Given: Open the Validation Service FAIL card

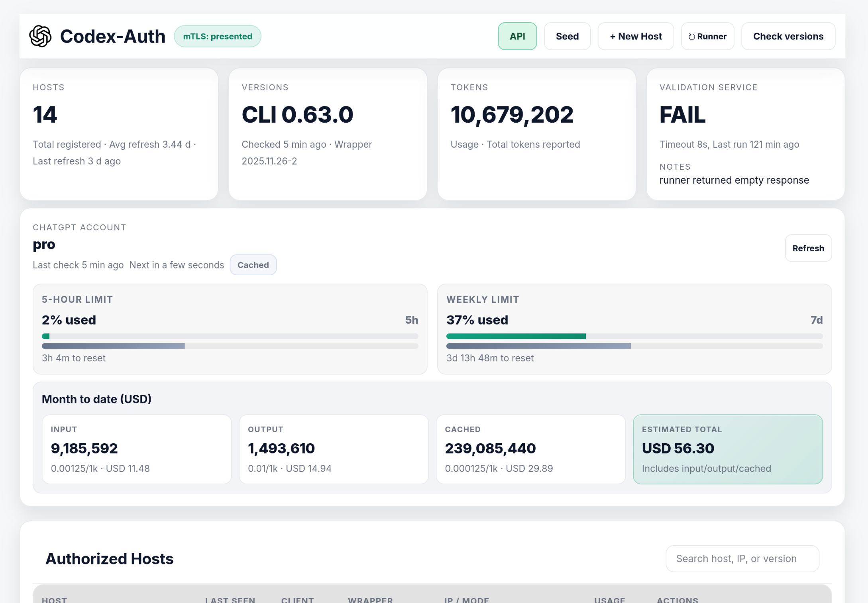Looking at the screenshot, I should tap(745, 134).
